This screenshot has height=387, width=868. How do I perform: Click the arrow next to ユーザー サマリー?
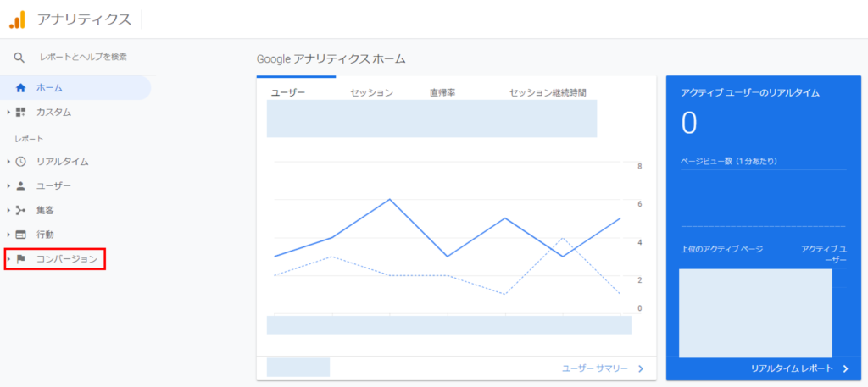641,368
